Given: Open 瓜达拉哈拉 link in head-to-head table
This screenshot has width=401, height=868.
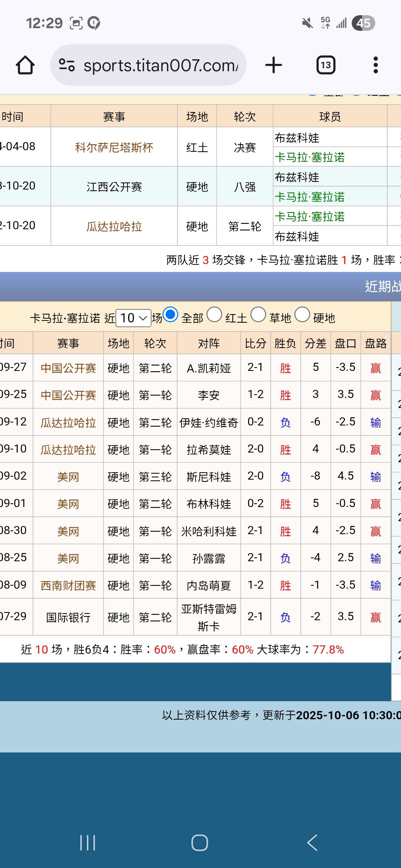Looking at the screenshot, I should pyautogui.click(x=114, y=226).
